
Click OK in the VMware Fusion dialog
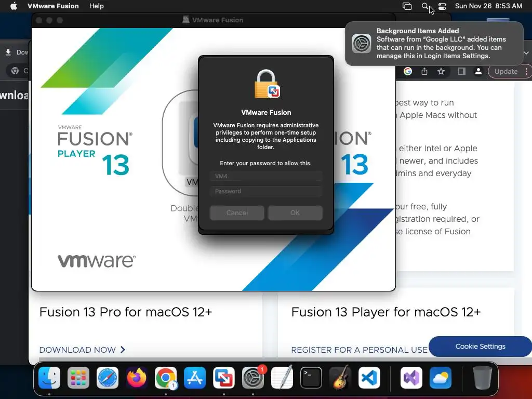[295, 212]
